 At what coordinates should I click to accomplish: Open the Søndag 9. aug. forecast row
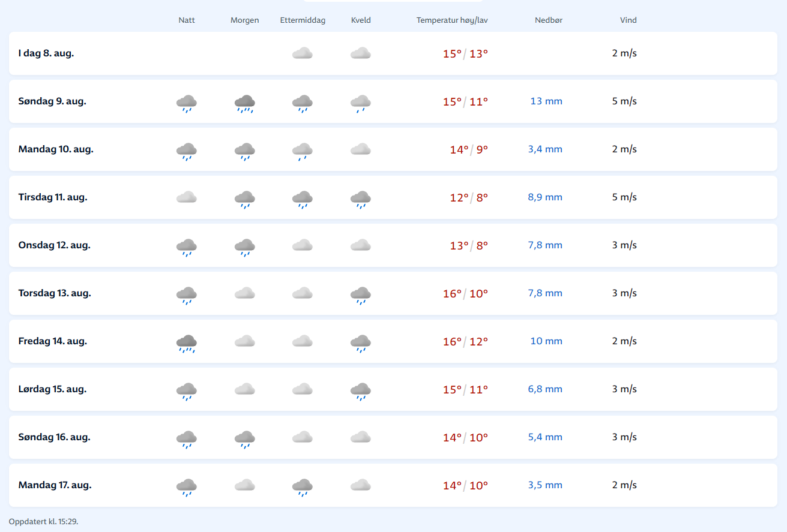tap(393, 101)
